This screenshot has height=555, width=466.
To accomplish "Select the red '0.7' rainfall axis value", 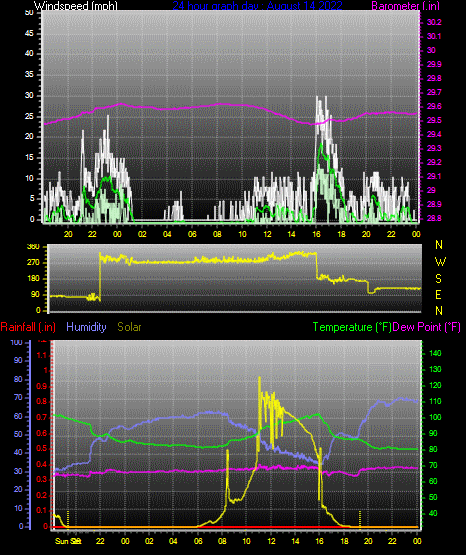I will (x=42, y=417).
